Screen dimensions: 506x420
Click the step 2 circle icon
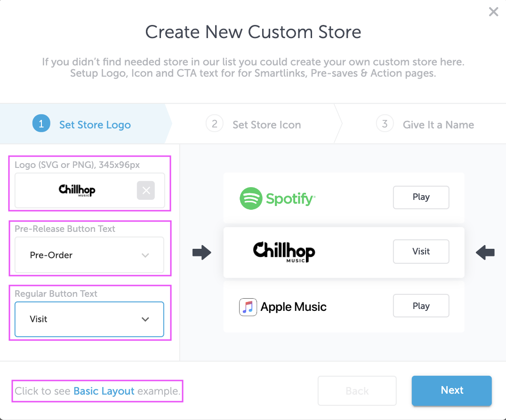click(215, 123)
